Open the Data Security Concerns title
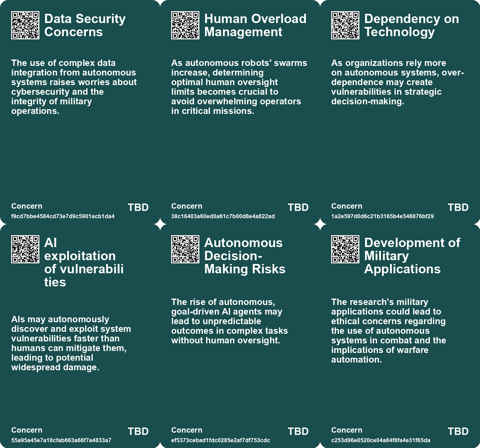The height and width of the screenshot is (448, 480). pos(85,25)
